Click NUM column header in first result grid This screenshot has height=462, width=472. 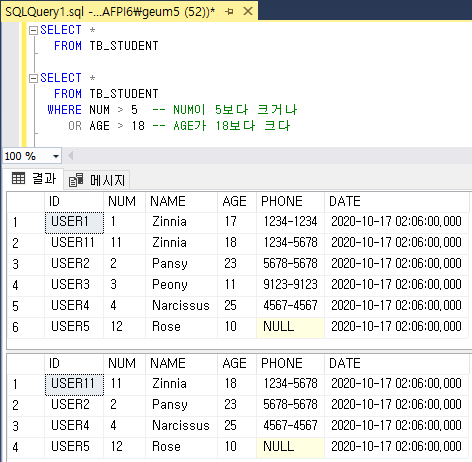(x=124, y=202)
